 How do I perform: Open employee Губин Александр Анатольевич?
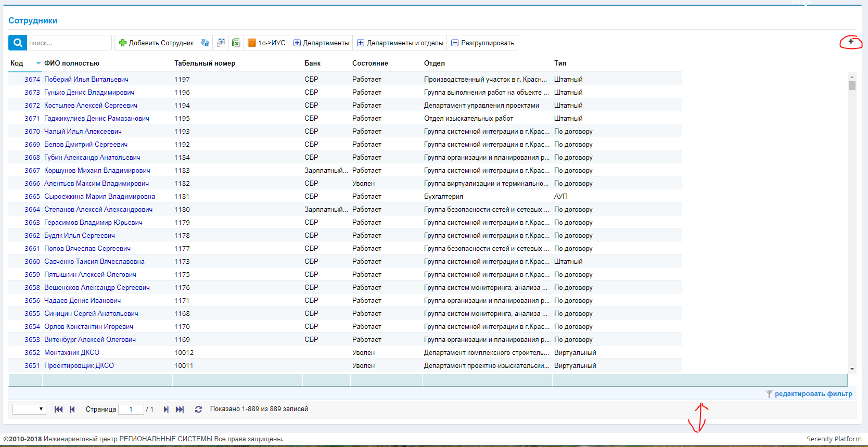tap(92, 157)
